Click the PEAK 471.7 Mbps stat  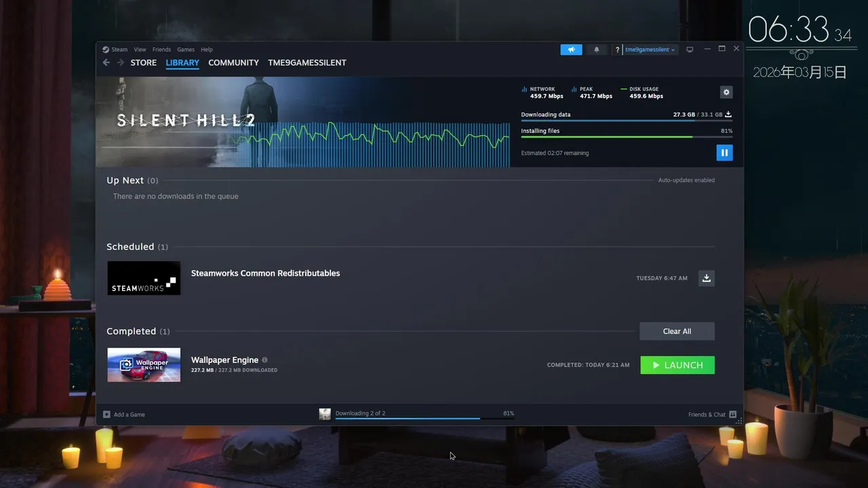[592, 93]
